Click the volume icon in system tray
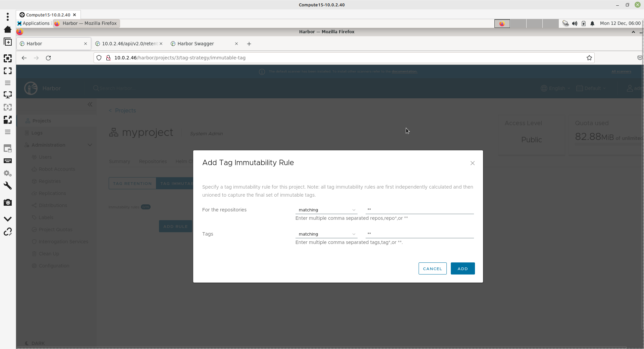The height and width of the screenshot is (349, 644). point(575,23)
